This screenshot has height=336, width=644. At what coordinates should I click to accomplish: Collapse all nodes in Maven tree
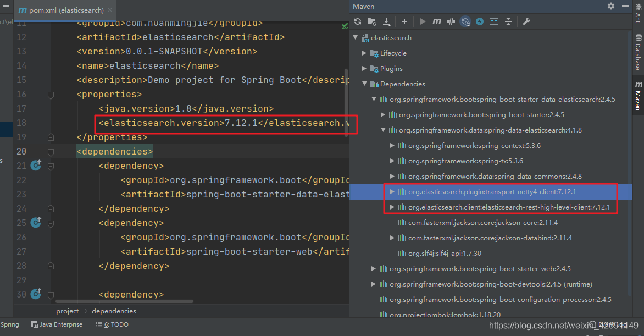(x=508, y=21)
